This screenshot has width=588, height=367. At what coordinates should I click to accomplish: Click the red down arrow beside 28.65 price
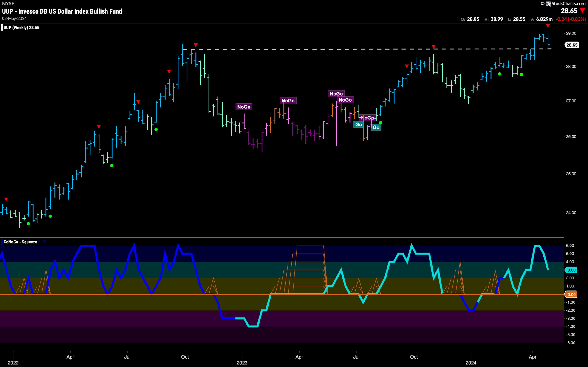582,11
